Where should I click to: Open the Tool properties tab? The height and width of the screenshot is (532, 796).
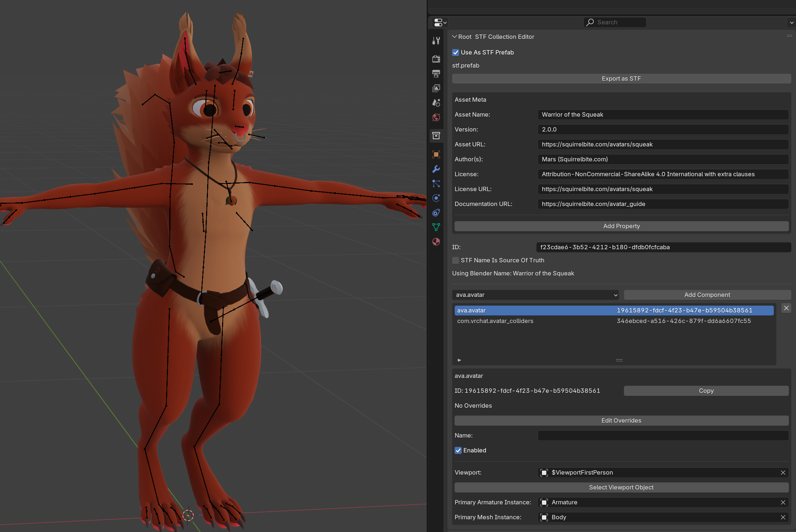pyautogui.click(x=436, y=41)
